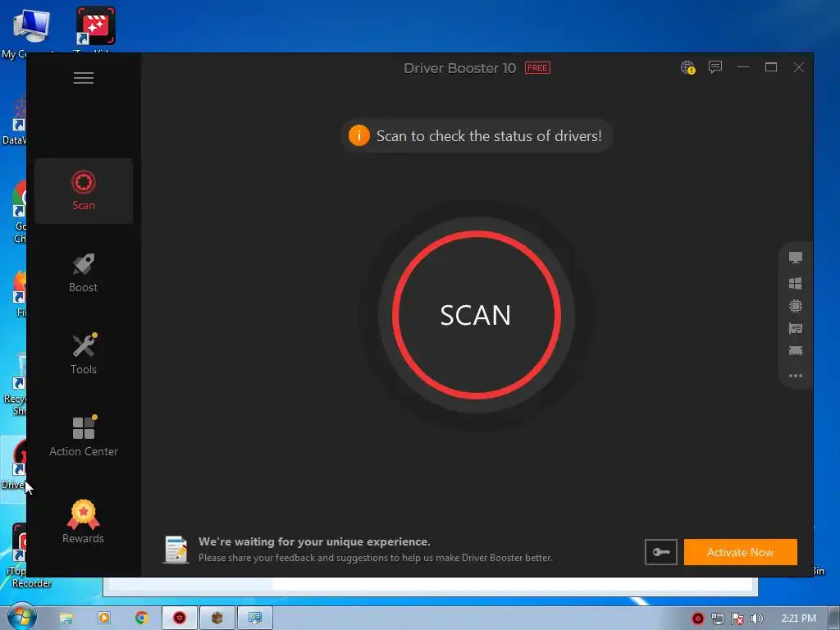Open the network tray icon
The image size is (840, 630).
pyautogui.click(x=717, y=619)
